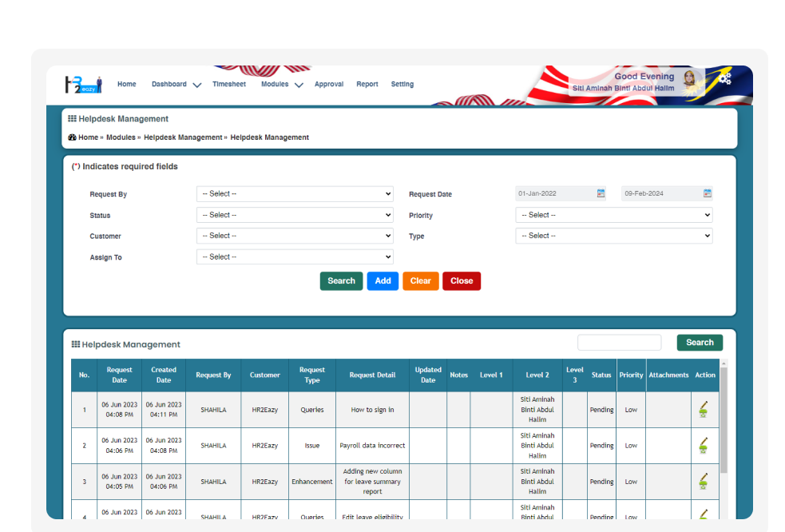Open the Assign To dropdown

click(295, 257)
